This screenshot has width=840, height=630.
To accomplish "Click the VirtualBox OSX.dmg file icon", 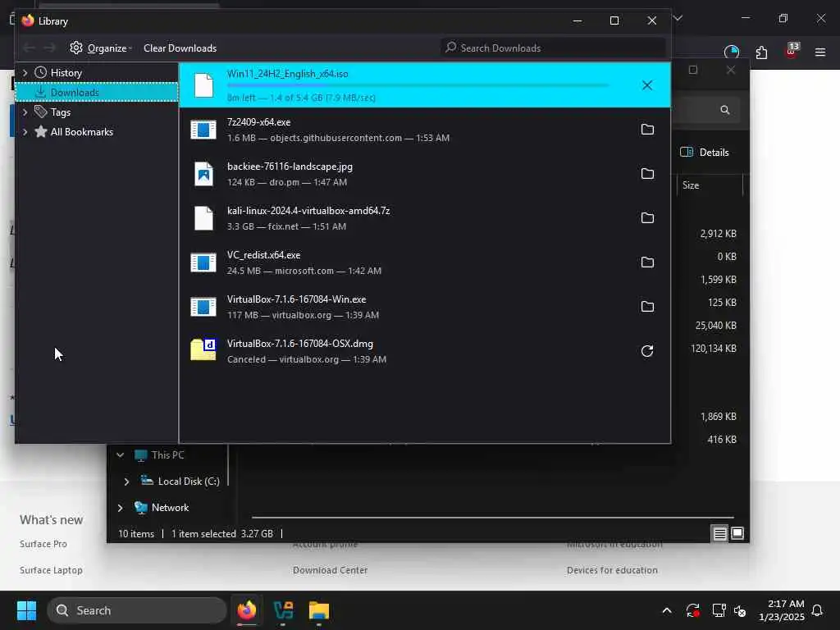I will [x=203, y=349].
